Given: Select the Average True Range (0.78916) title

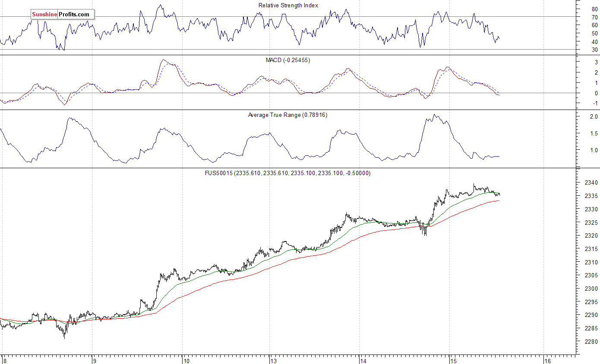Looking at the screenshot, I should point(287,115).
